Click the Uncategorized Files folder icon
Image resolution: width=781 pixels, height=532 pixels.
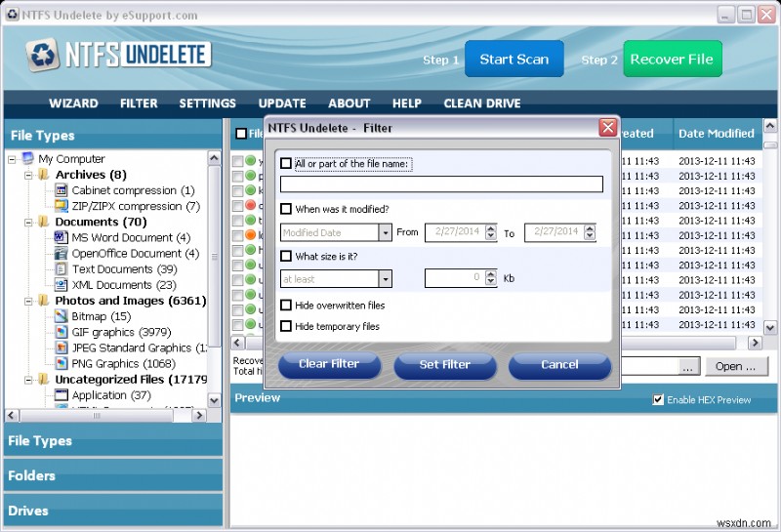pyautogui.click(x=44, y=379)
